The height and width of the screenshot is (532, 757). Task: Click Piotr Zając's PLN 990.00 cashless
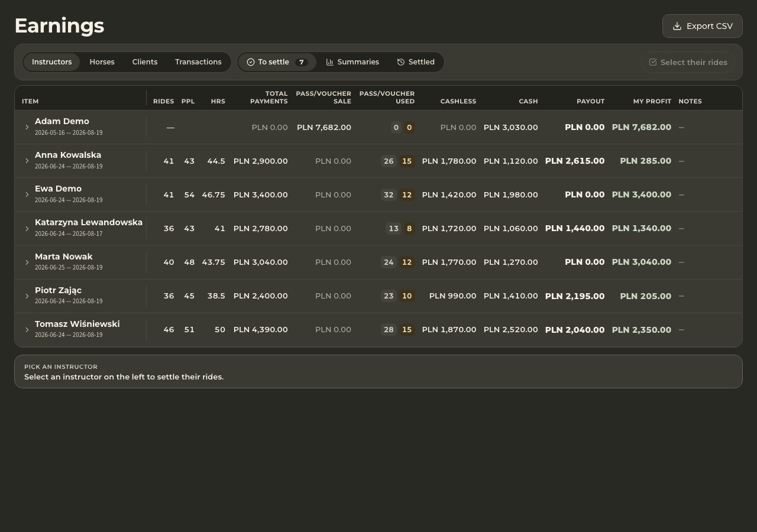tap(453, 296)
